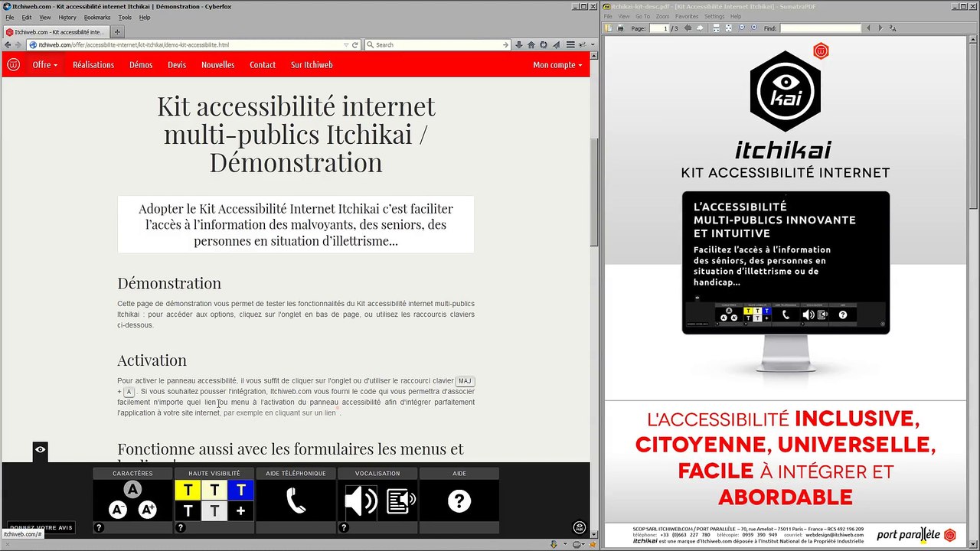This screenshot has width=980, height=551.
Task: Select blue high-visibility T swatch
Action: pyautogui.click(x=241, y=490)
